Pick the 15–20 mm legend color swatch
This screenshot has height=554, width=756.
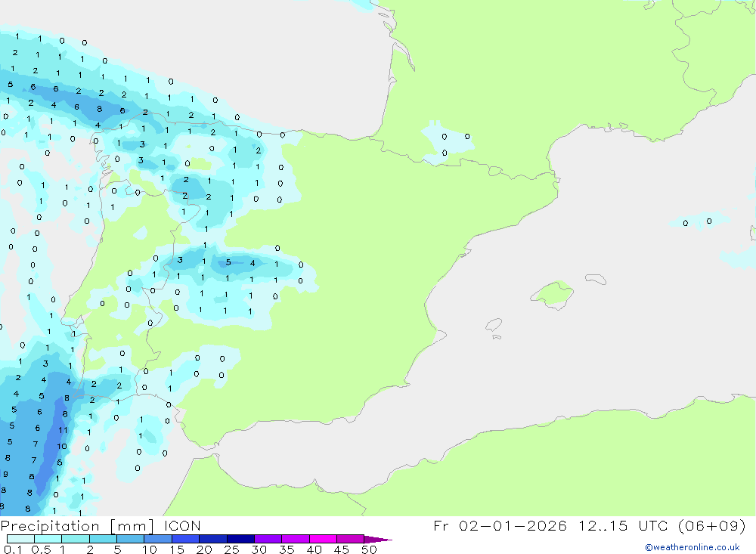[186, 539]
